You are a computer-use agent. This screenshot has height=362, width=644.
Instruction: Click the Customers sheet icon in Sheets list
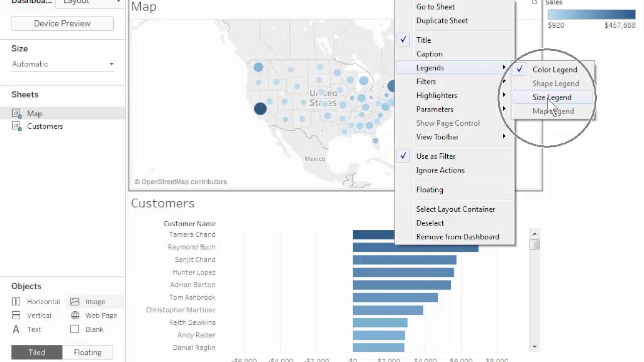16,126
